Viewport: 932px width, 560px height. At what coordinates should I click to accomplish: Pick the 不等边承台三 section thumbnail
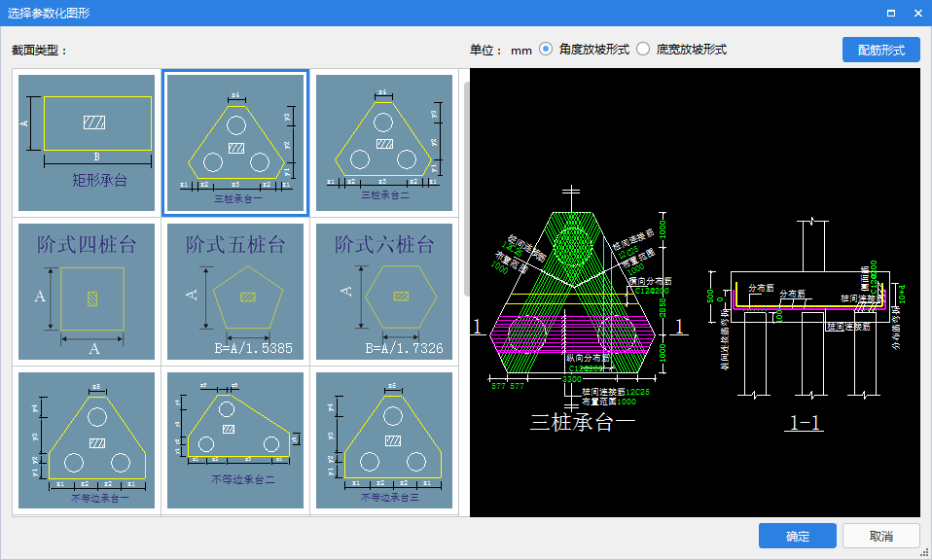[x=384, y=440]
